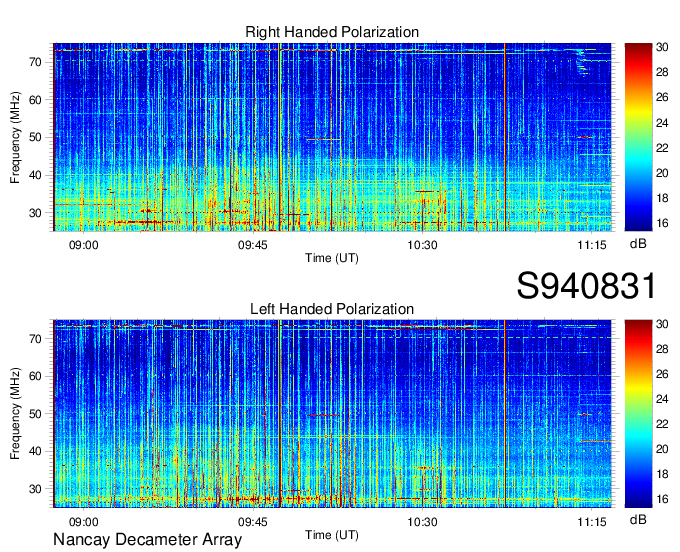
Task: Click the 16 value on the upper colorbar
Action: coord(662,223)
